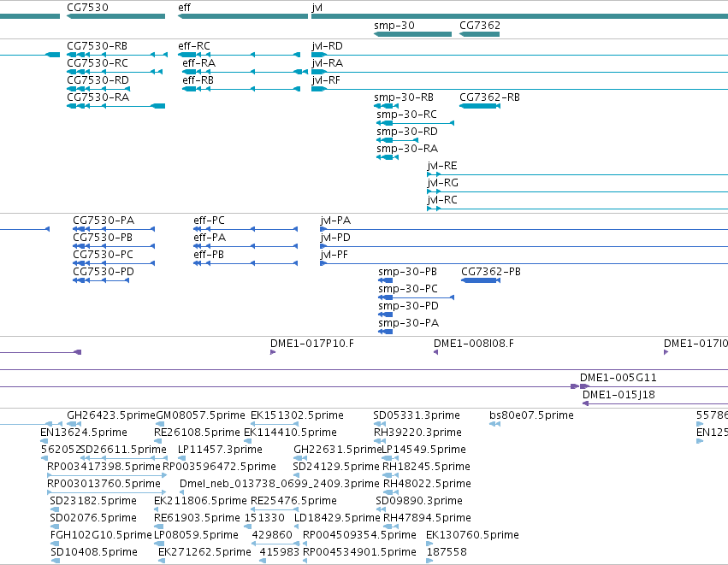Click Dmel_neb_013738_0699_2409.3prime EST
Viewport: 728px width, 565px height.
click(x=182, y=492)
